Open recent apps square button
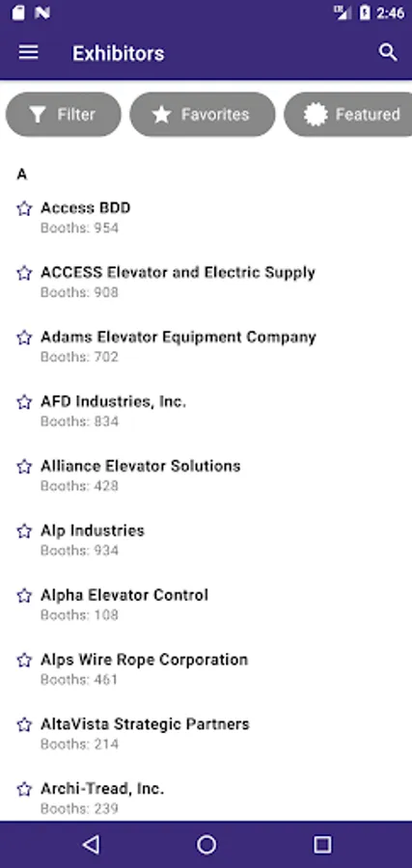412x868 pixels. click(x=321, y=845)
